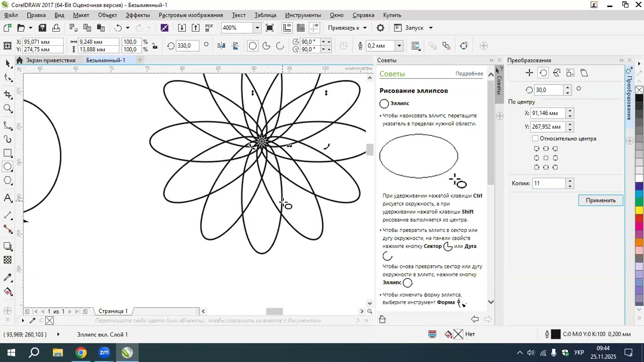
Task: Click the Print icon in the toolbar
Action: (56, 28)
